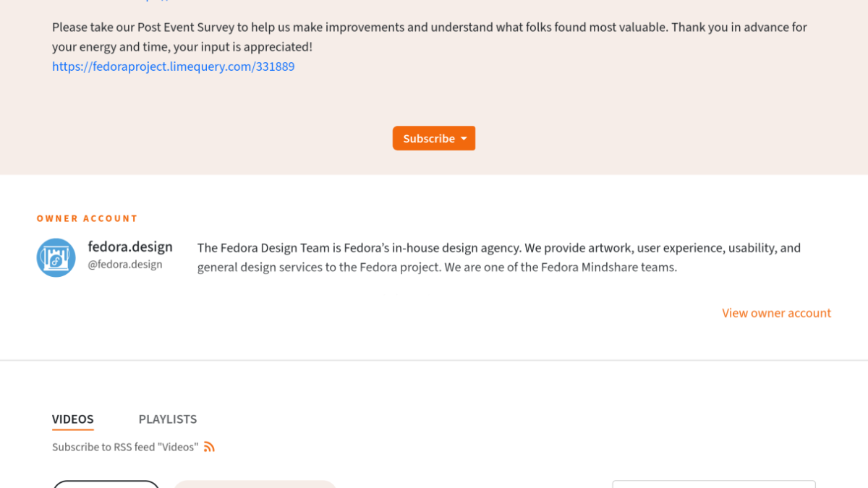Click the @fedora.design handle
The image size is (868, 488).
(x=125, y=265)
